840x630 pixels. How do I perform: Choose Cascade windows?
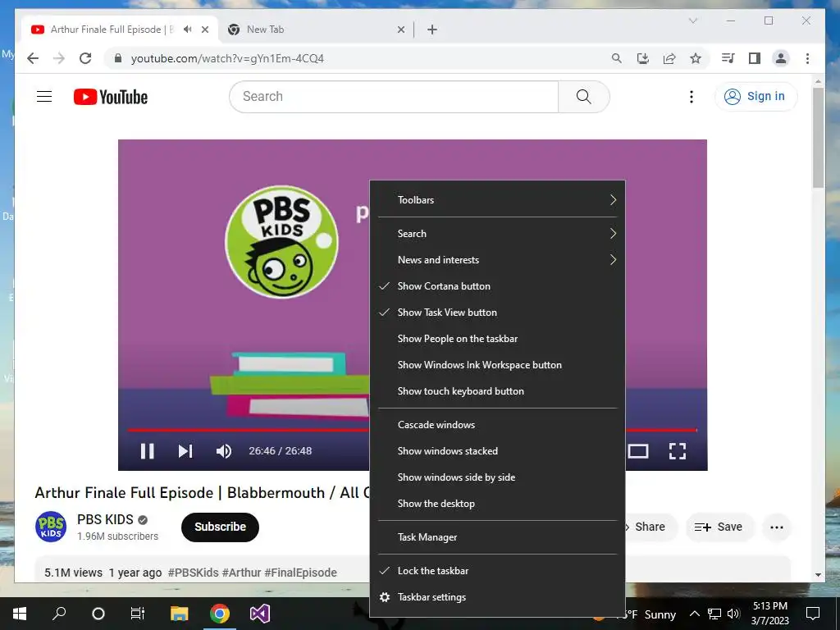click(x=497, y=425)
